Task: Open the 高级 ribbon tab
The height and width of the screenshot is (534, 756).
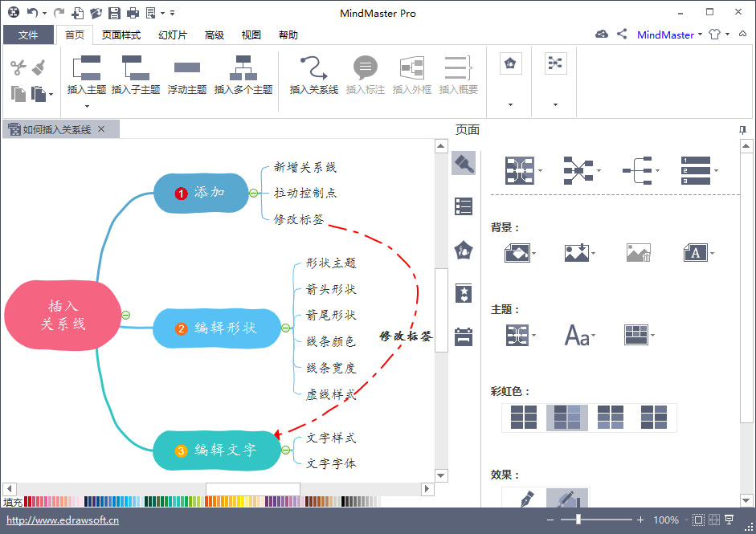Action: coord(213,35)
